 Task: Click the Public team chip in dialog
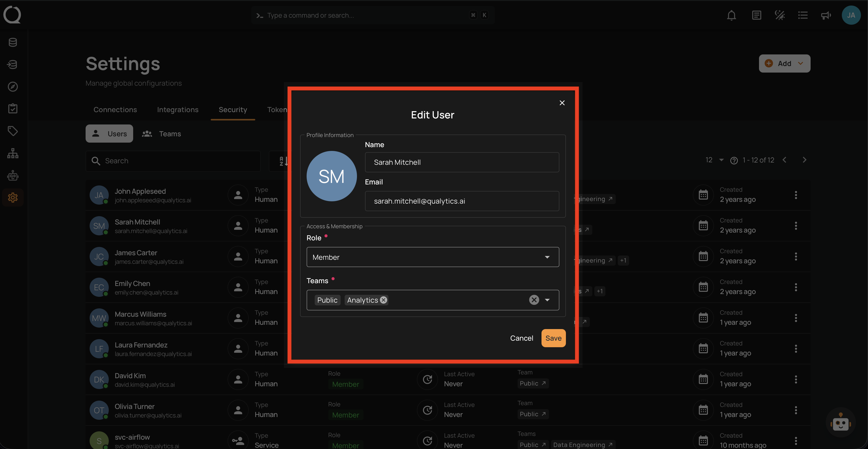tap(327, 300)
